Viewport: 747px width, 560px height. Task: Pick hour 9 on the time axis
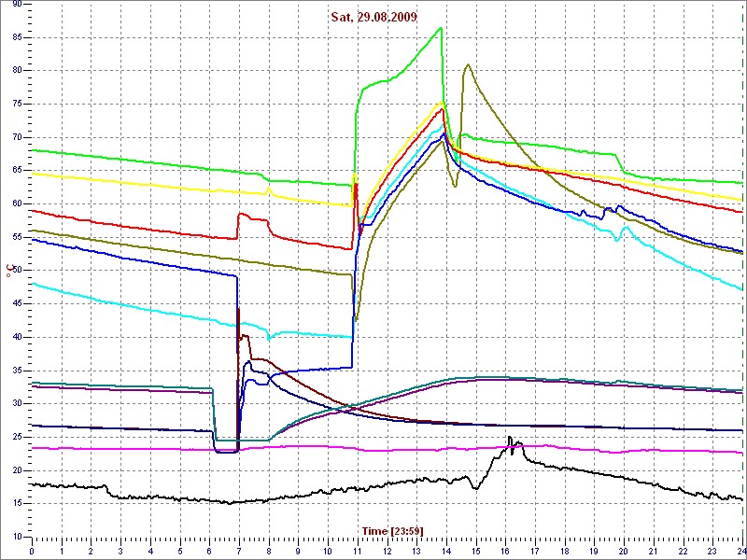coord(298,552)
